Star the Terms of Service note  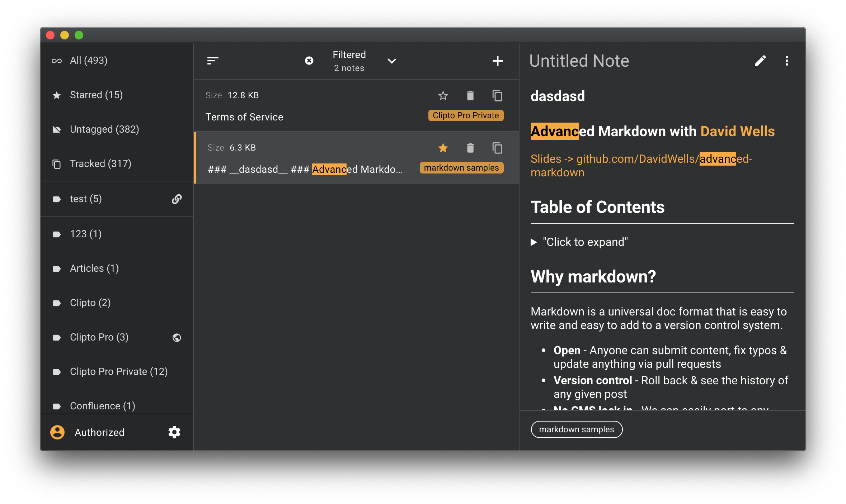coord(443,96)
